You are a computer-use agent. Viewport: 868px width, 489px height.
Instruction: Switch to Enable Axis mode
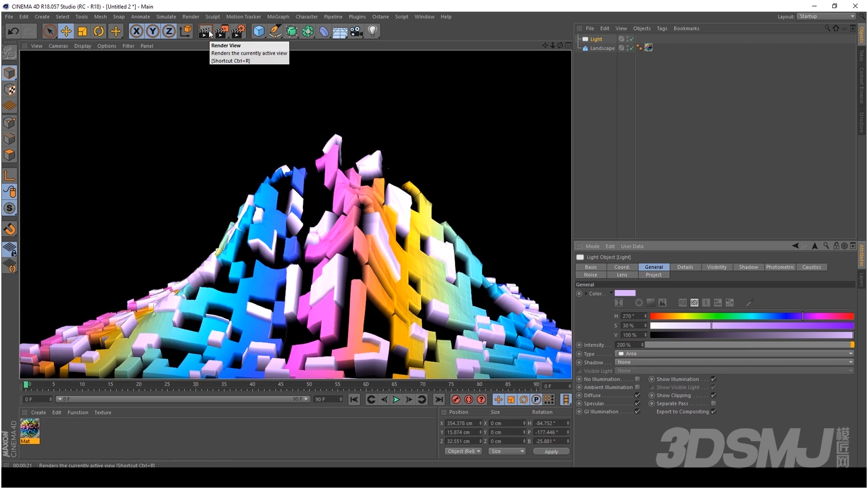pos(9,175)
